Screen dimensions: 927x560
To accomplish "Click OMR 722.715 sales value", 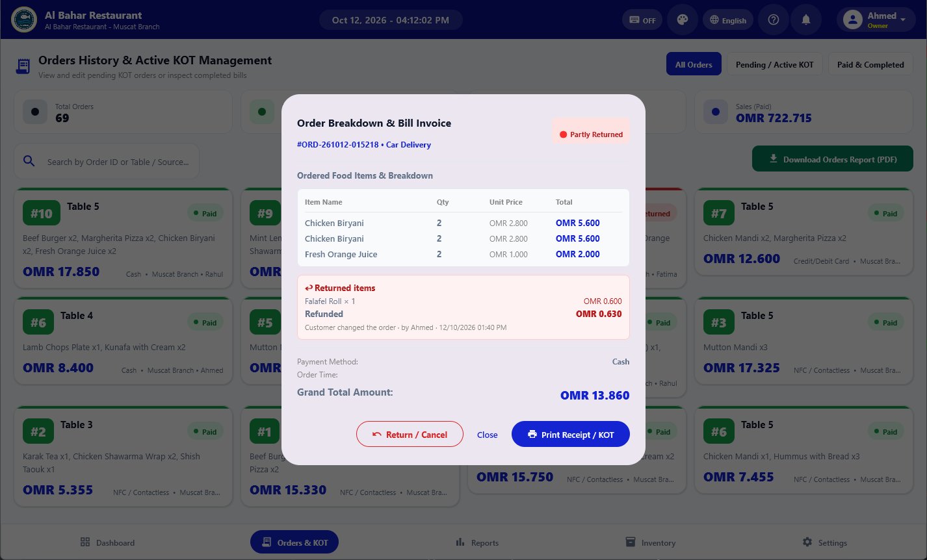I will (x=774, y=118).
